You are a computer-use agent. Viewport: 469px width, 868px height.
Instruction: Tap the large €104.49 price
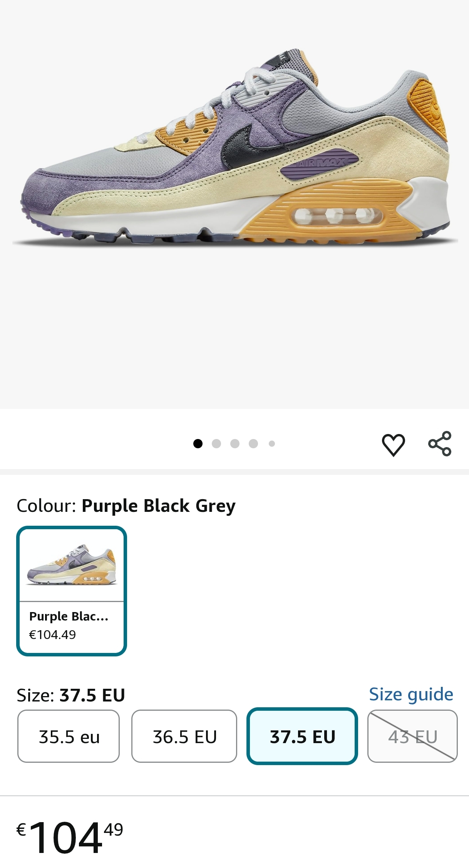69,837
